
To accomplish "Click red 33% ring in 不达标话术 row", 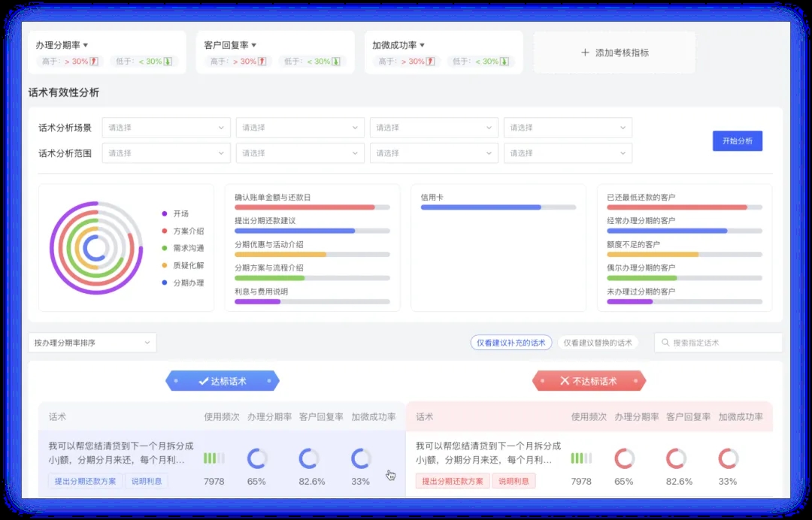I will click(727, 458).
